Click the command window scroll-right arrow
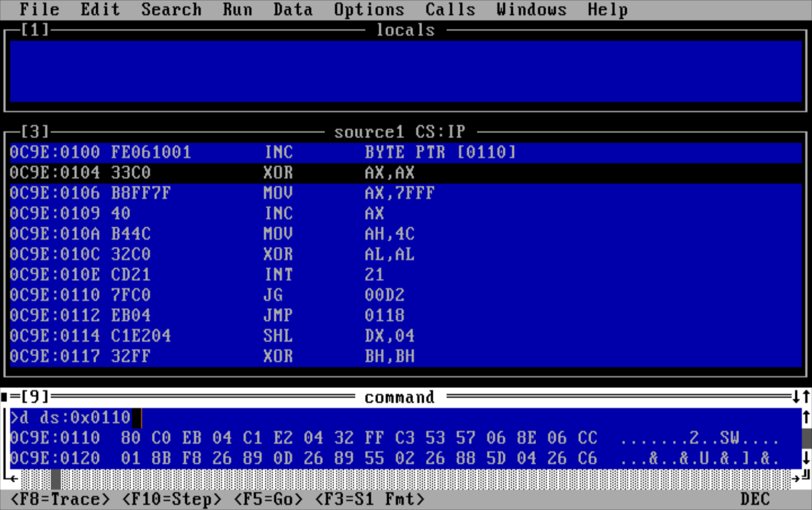This screenshot has height=510, width=812. click(x=796, y=479)
